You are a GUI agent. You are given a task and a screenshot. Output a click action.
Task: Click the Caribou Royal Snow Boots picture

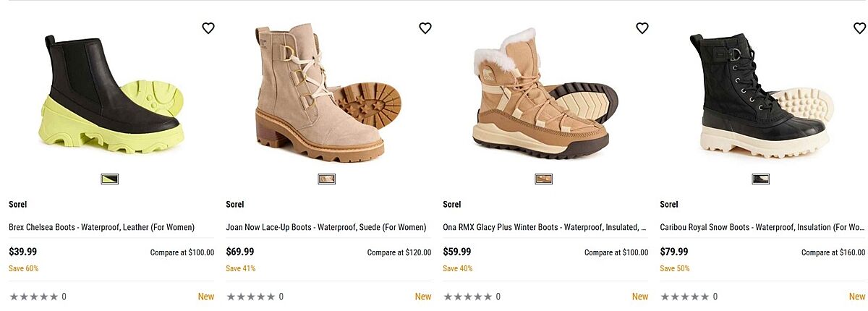[759, 94]
